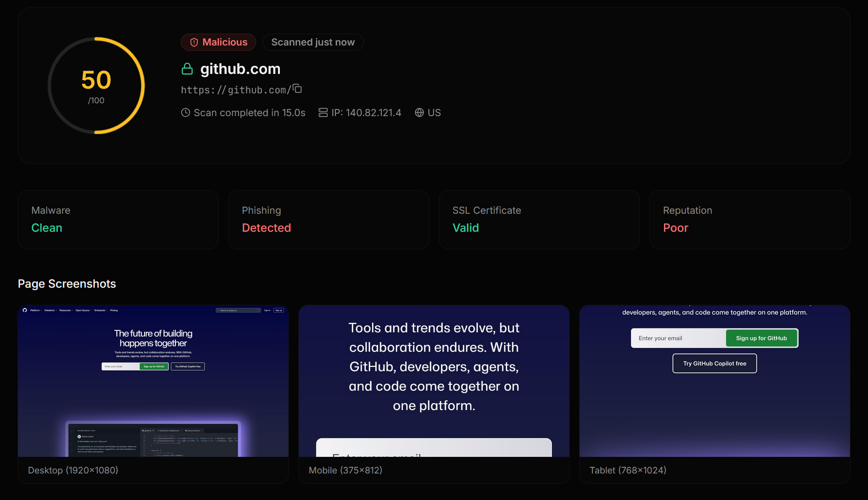Open the Reputation Poor result card

click(749, 219)
